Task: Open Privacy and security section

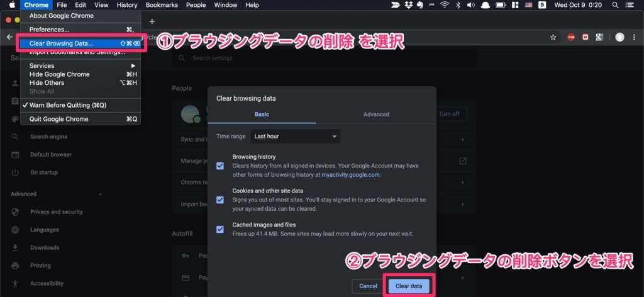Action: 56,212
